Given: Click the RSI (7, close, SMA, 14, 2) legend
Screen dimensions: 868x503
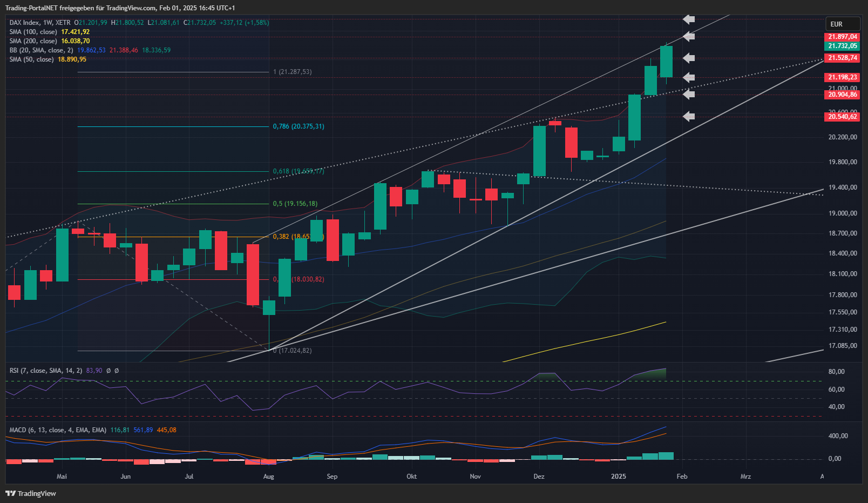Looking at the screenshot, I should [46, 371].
